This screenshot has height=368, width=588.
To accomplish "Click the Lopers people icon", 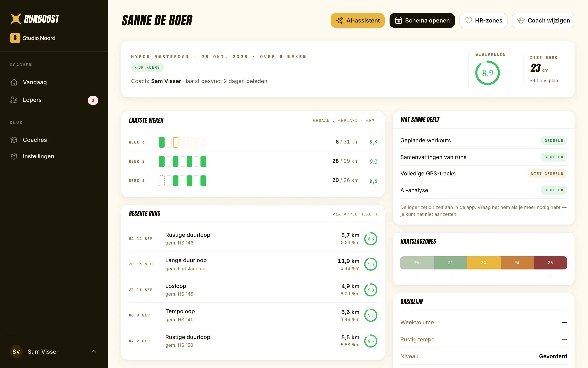I will [x=14, y=100].
